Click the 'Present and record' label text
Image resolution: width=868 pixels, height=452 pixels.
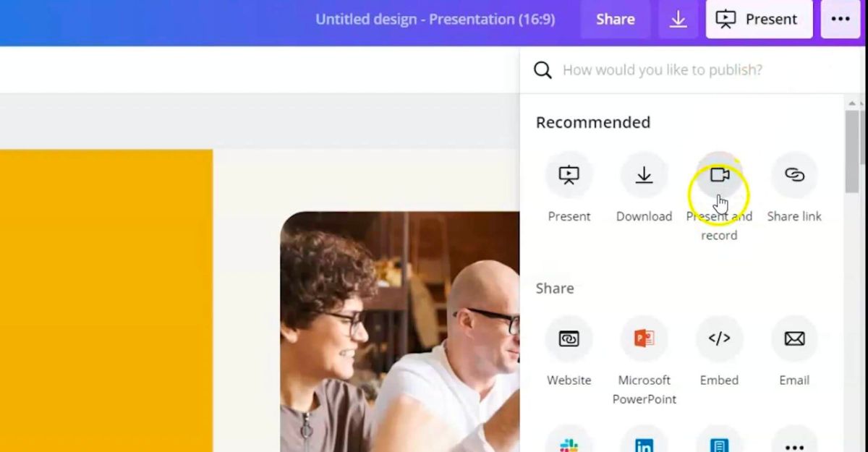click(x=719, y=226)
